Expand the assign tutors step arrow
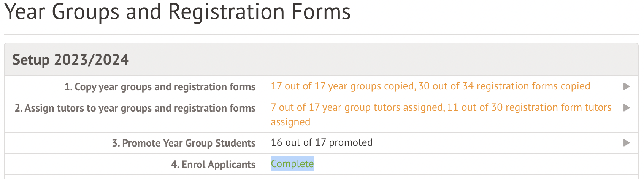This screenshot has height=179, width=644. pos(627,108)
